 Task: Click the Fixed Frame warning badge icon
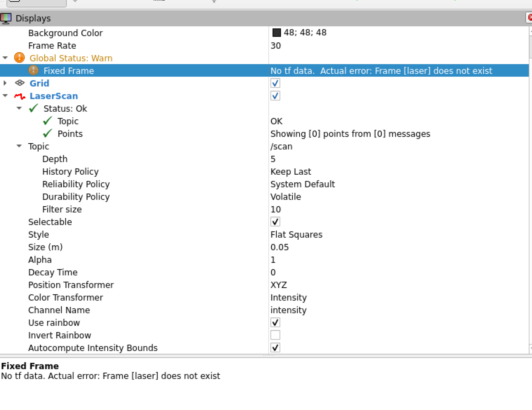34,70
